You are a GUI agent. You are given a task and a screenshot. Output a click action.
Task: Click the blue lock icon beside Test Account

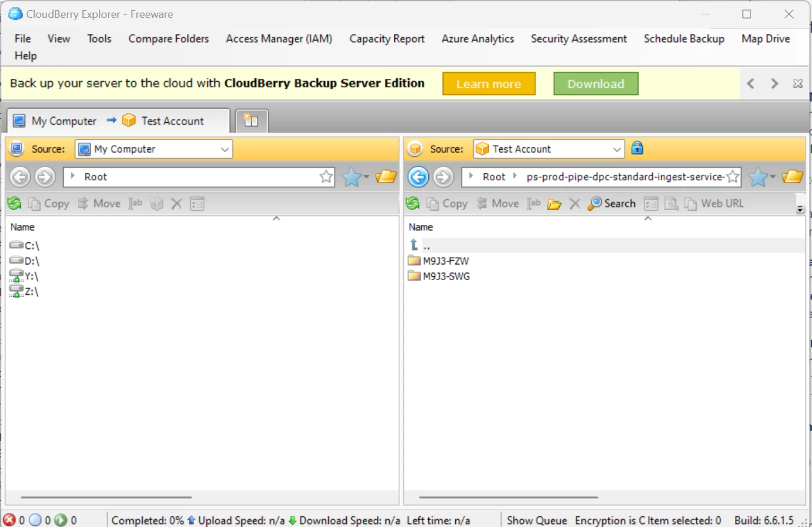pos(637,148)
